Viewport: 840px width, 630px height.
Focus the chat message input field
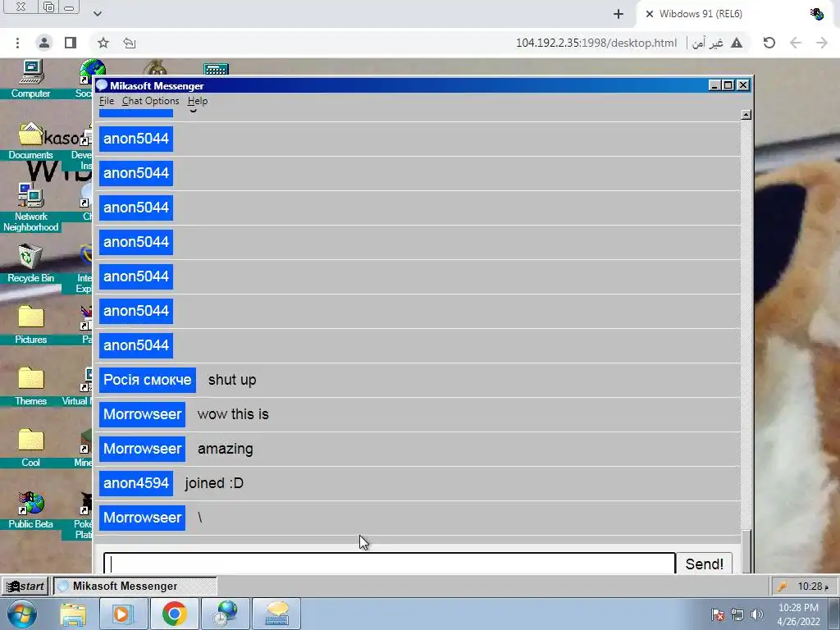click(x=390, y=564)
